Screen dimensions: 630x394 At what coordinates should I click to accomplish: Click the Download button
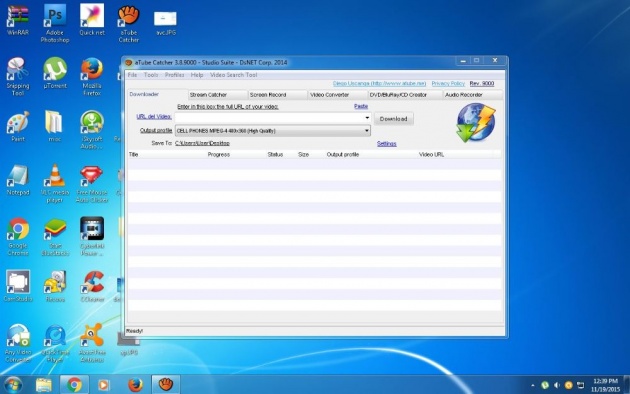(393, 119)
